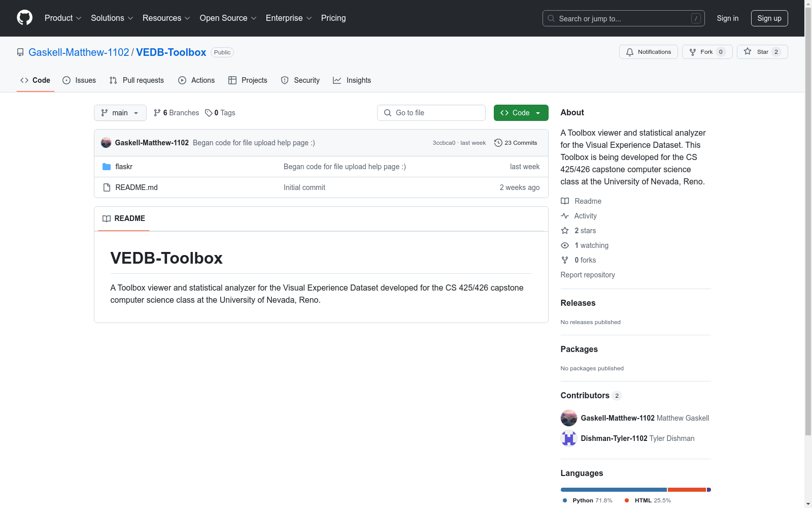The height and width of the screenshot is (508, 812).
Task: Click the search magnifier icon in header
Action: (x=551, y=18)
